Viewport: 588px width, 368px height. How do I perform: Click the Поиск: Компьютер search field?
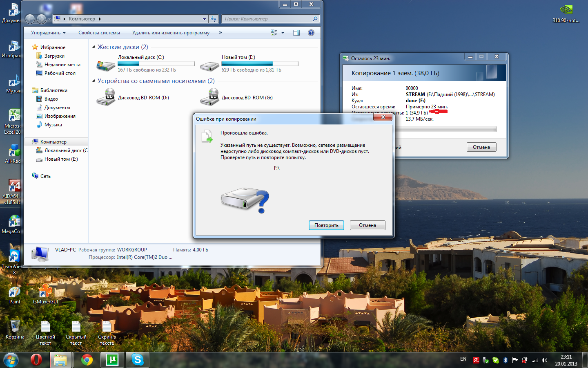[x=270, y=19]
